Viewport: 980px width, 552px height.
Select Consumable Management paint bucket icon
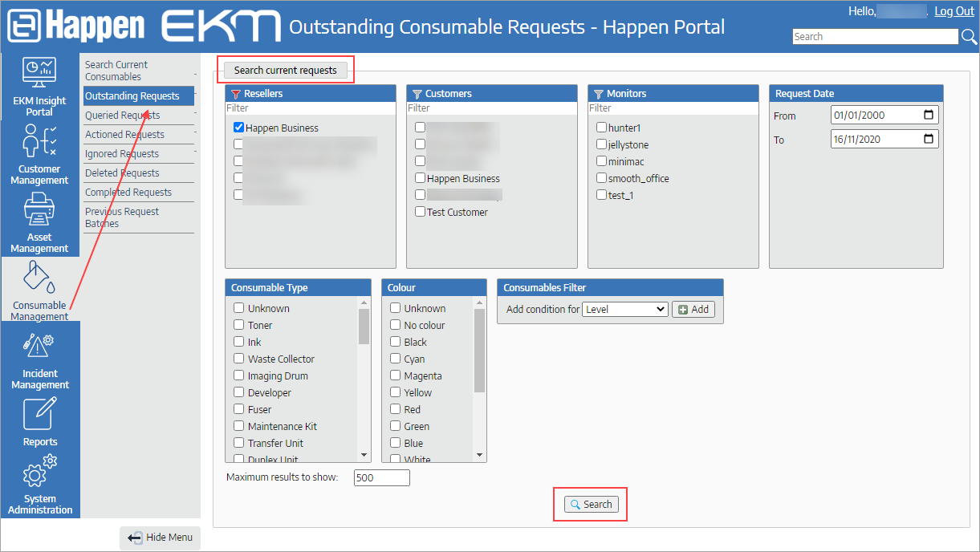[40, 278]
